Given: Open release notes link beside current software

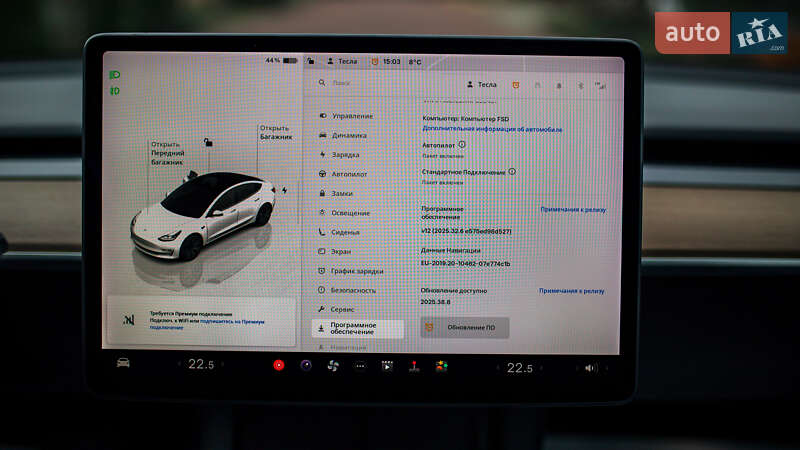Looking at the screenshot, I should (x=573, y=210).
